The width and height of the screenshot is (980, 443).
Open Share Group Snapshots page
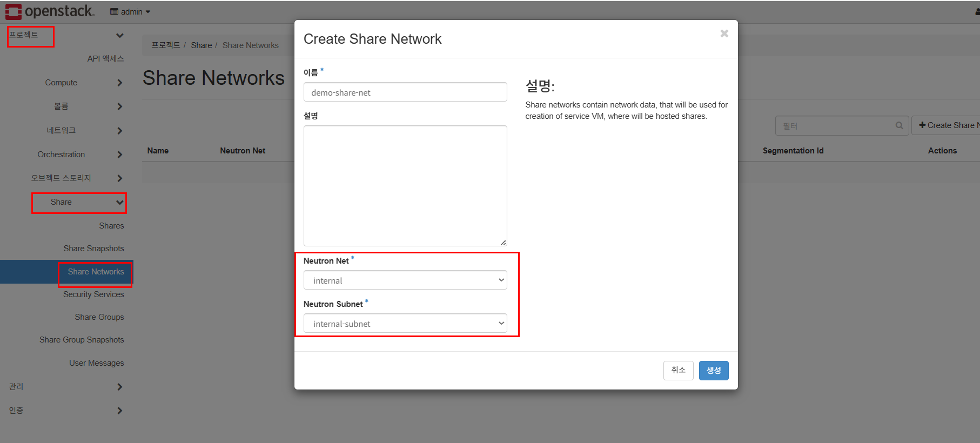click(x=82, y=340)
